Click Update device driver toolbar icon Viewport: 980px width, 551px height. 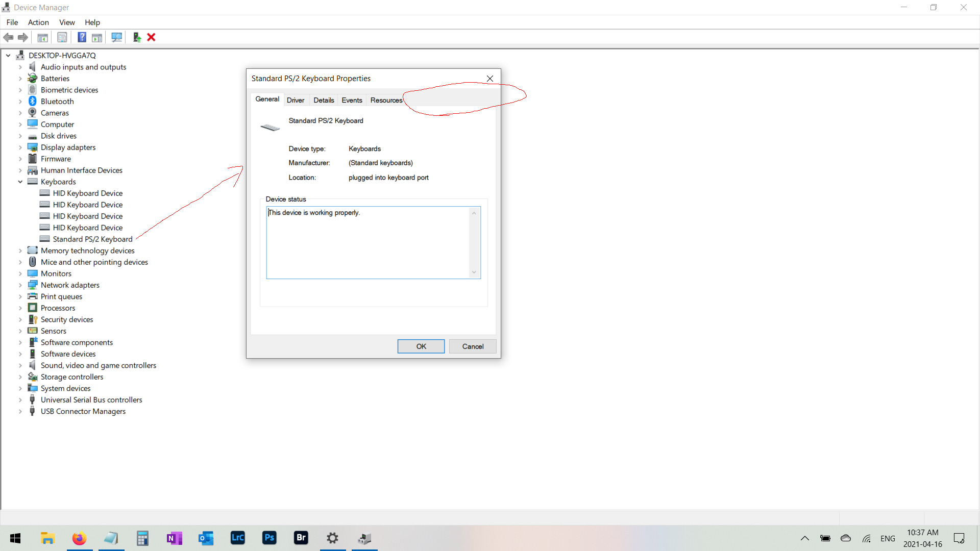(137, 37)
